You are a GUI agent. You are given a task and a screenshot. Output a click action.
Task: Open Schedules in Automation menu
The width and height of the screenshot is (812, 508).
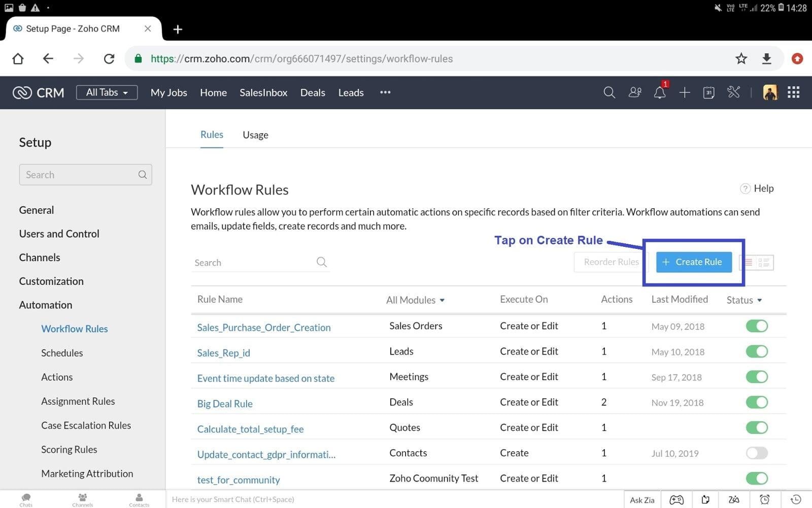pyautogui.click(x=62, y=353)
